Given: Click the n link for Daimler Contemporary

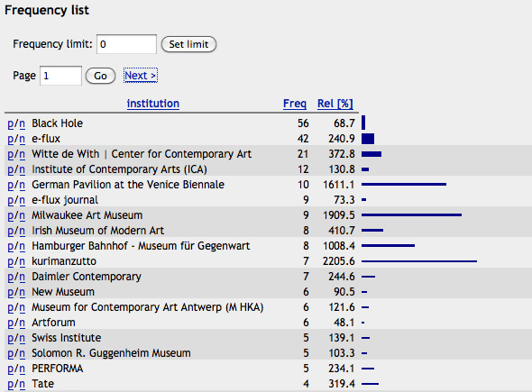Looking at the screenshot, I should [x=22, y=277].
